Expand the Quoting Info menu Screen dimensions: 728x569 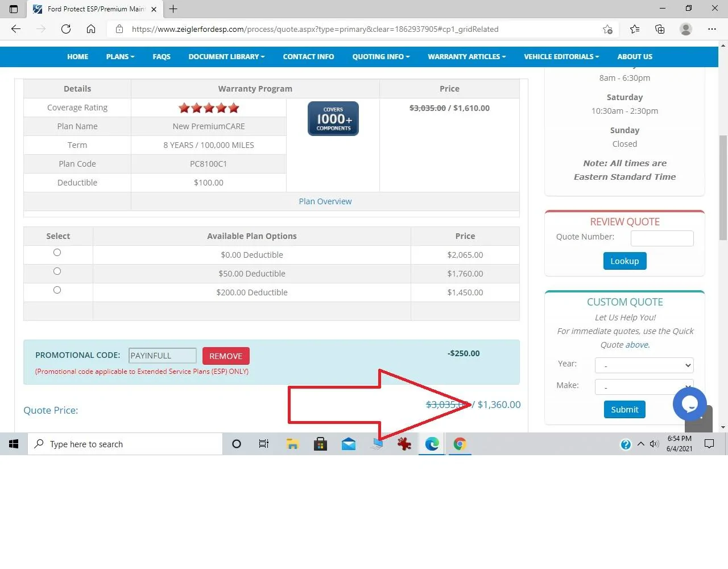pos(381,57)
